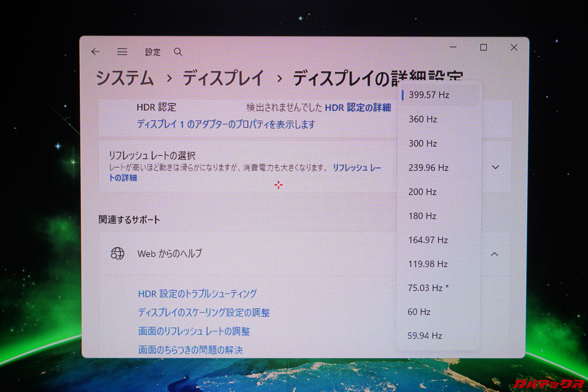This screenshot has height=392, width=588.
Task: Select 164.97 Hz from the list
Action: [428, 240]
